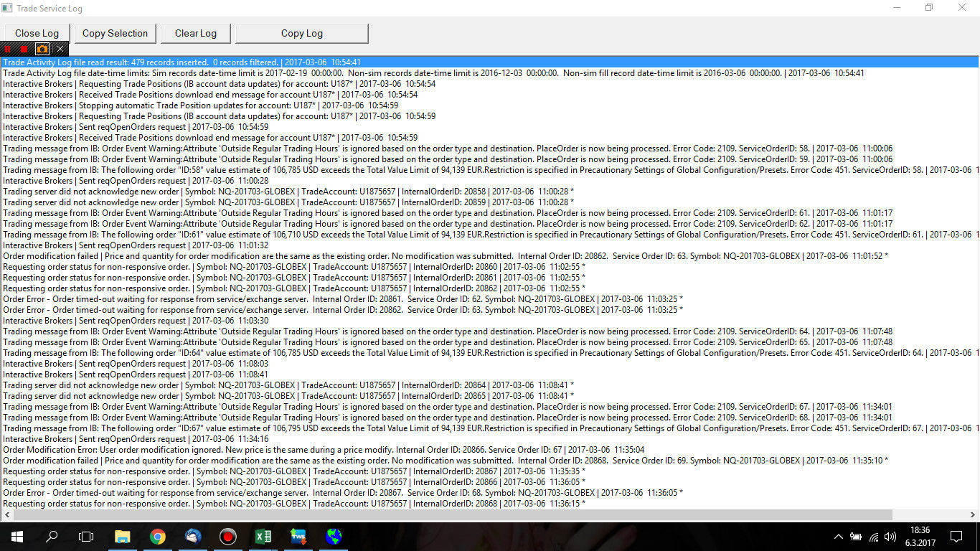The height and width of the screenshot is (551, 980).
Task: Select 'Sent reqOpenOrders request' line at 11:03:30
Action: coord(490,321)
